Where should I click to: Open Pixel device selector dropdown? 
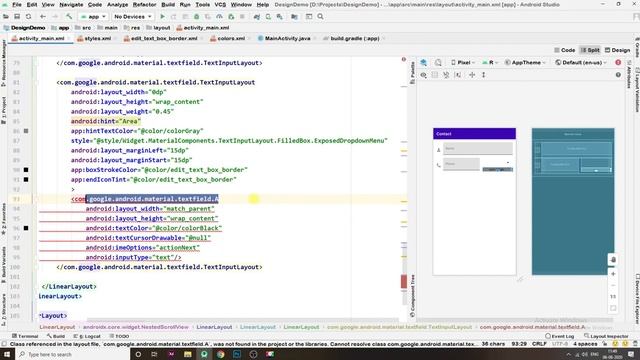click(x=463, y=62)
